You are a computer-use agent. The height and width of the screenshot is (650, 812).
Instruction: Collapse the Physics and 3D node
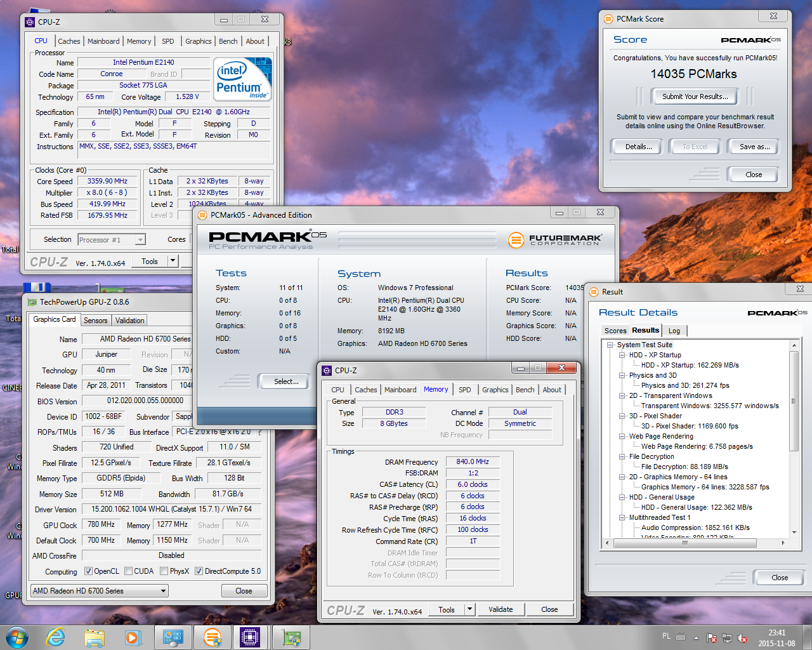tap(622, 375)
